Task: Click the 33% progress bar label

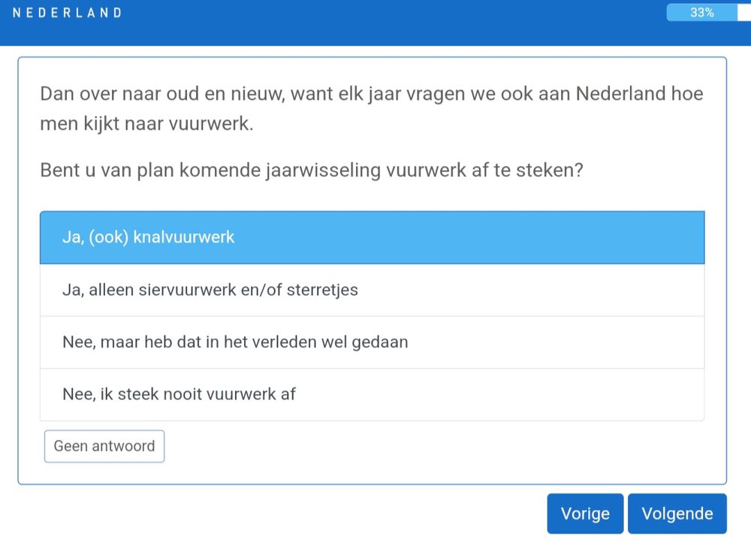Action: pyautogui.click(x=702, y=13)
